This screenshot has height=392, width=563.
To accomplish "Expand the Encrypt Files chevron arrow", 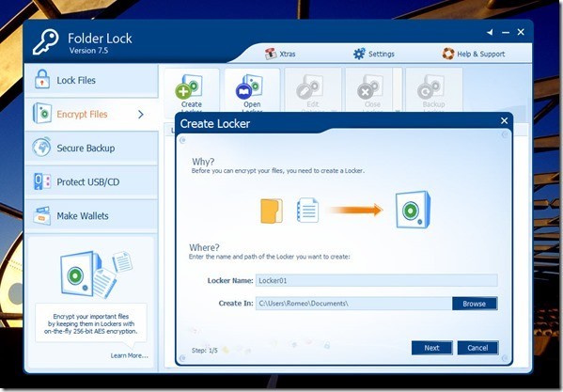I will (141, 114).
